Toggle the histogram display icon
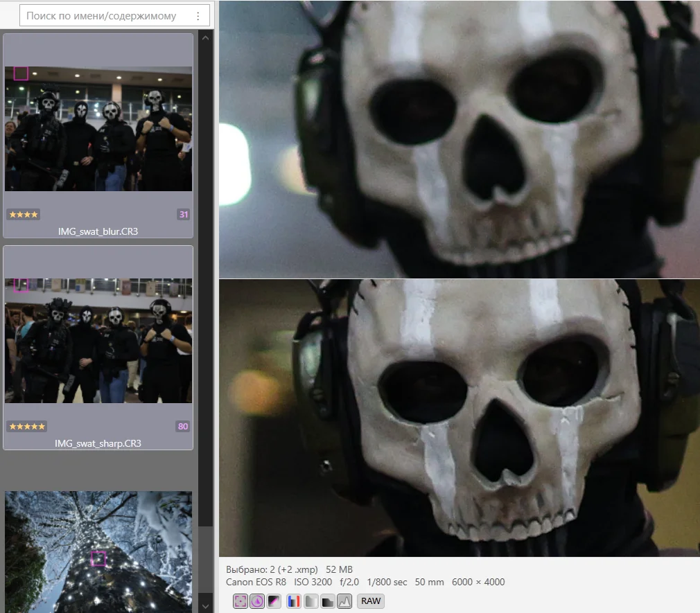700x613 pixels. [x=344, y=601]
